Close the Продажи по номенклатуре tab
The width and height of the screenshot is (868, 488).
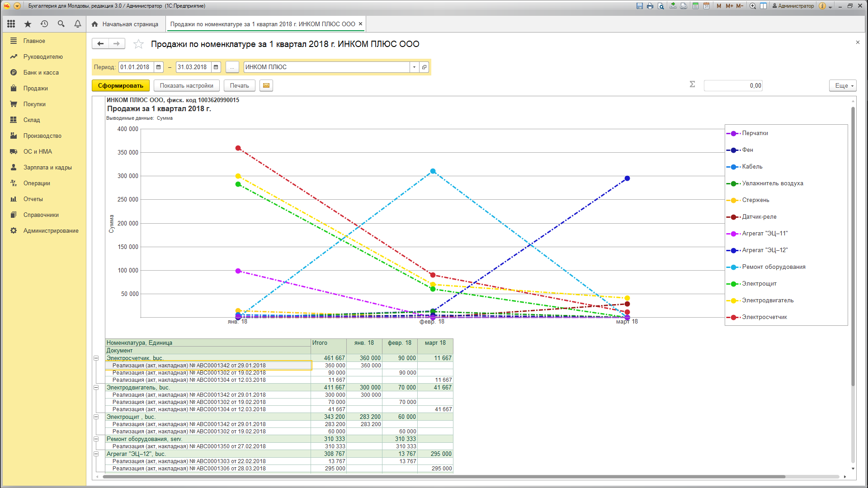click(360, 24)
